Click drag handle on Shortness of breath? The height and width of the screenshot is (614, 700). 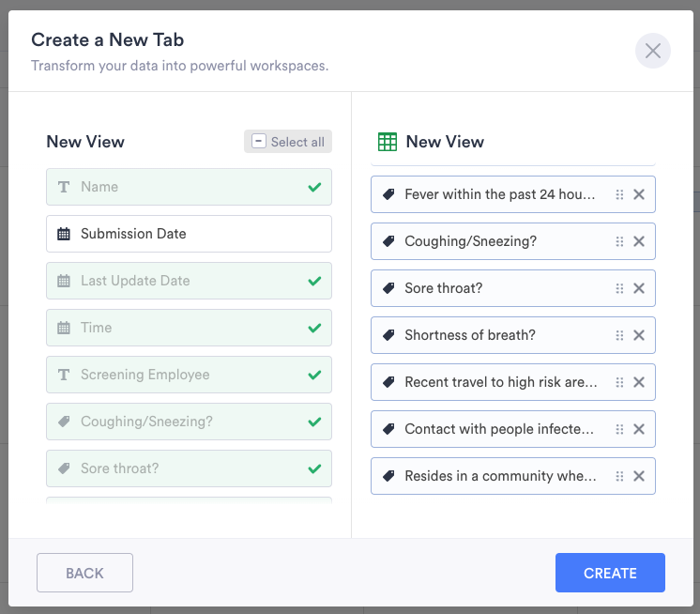click(x=619, y=335)
